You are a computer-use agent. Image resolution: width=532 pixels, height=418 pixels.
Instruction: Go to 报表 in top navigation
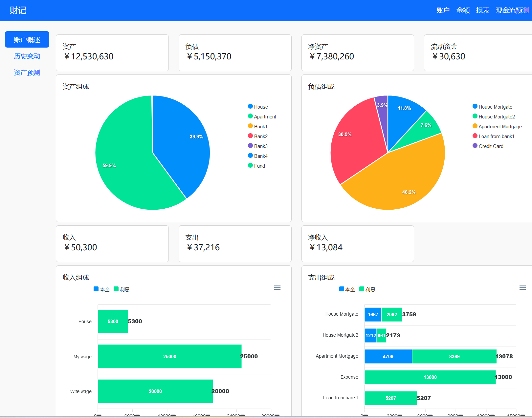point(482,10)
